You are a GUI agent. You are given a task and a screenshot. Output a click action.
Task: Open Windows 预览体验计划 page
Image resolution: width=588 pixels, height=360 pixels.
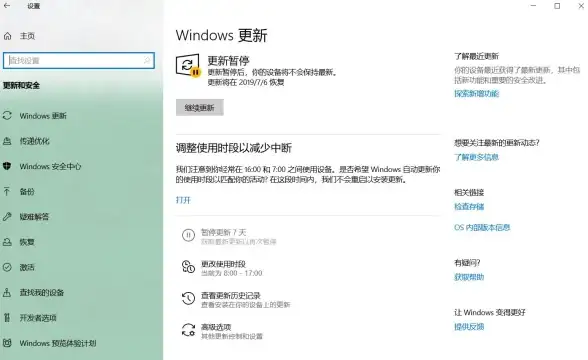tap(58, 343)
